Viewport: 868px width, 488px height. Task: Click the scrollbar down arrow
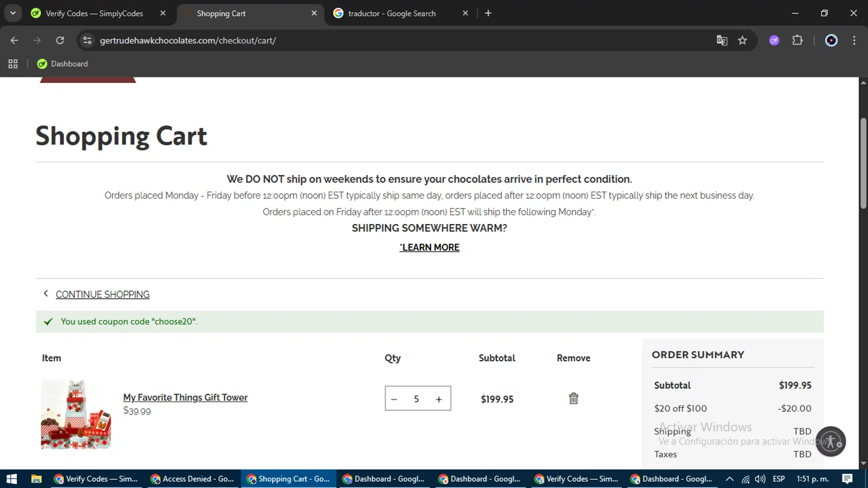coord(863,464)
